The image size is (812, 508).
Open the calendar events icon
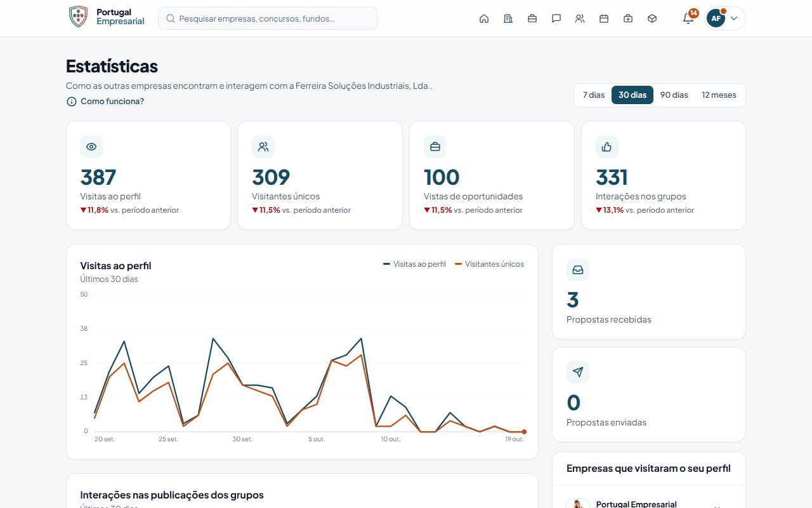[x=604, y=18]
